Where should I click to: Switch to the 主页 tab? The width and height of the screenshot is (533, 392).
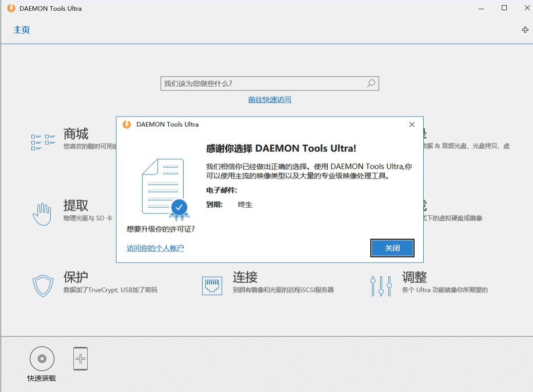click(22, 30)
